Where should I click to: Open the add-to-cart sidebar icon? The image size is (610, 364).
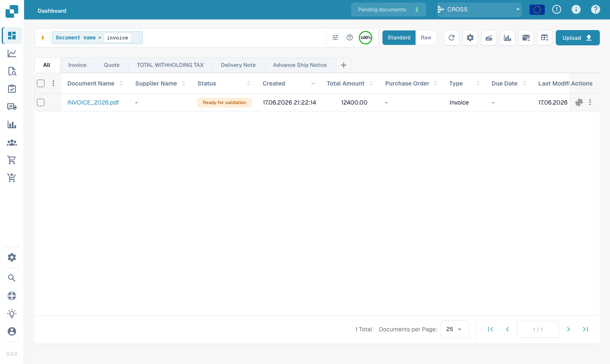coord(12,178)
